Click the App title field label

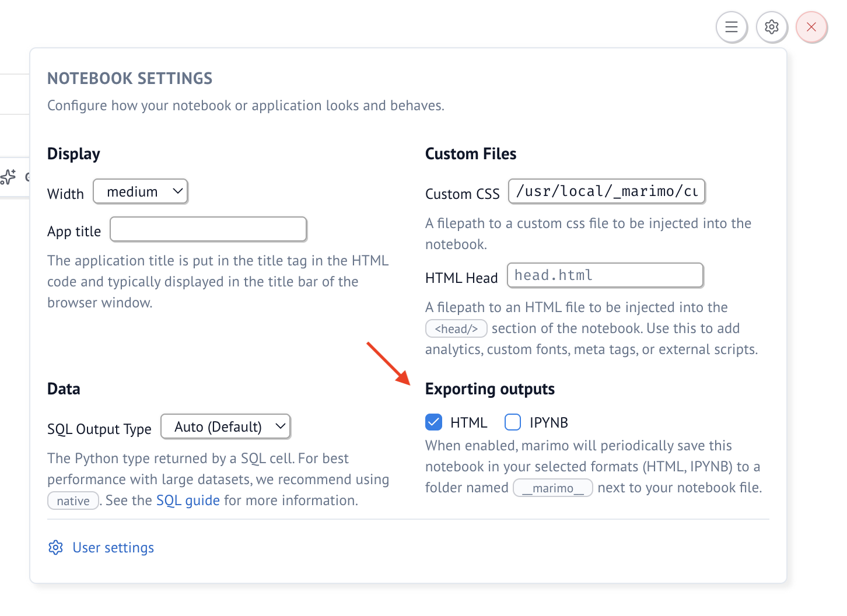74,232
